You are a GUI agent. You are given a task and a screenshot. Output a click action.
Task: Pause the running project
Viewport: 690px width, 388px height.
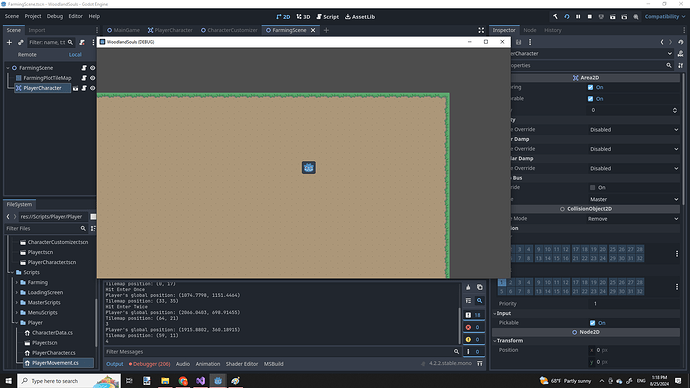(x=578, y=17)
